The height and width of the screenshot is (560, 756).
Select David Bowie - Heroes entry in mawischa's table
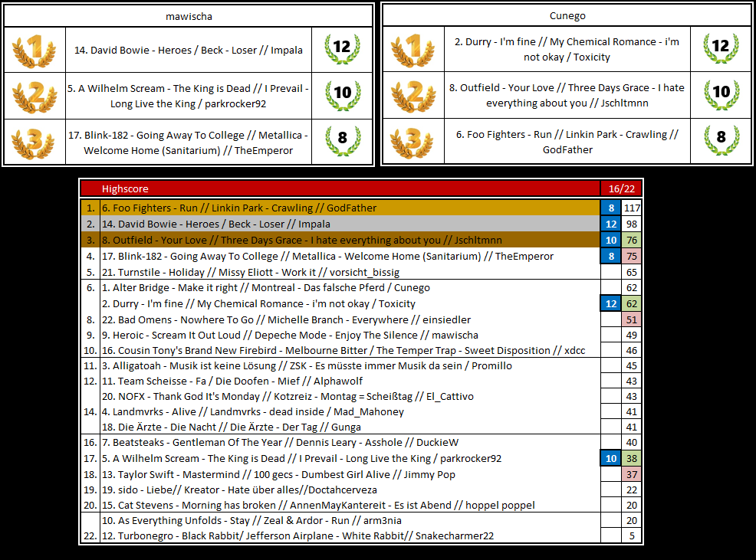point(189,50)
